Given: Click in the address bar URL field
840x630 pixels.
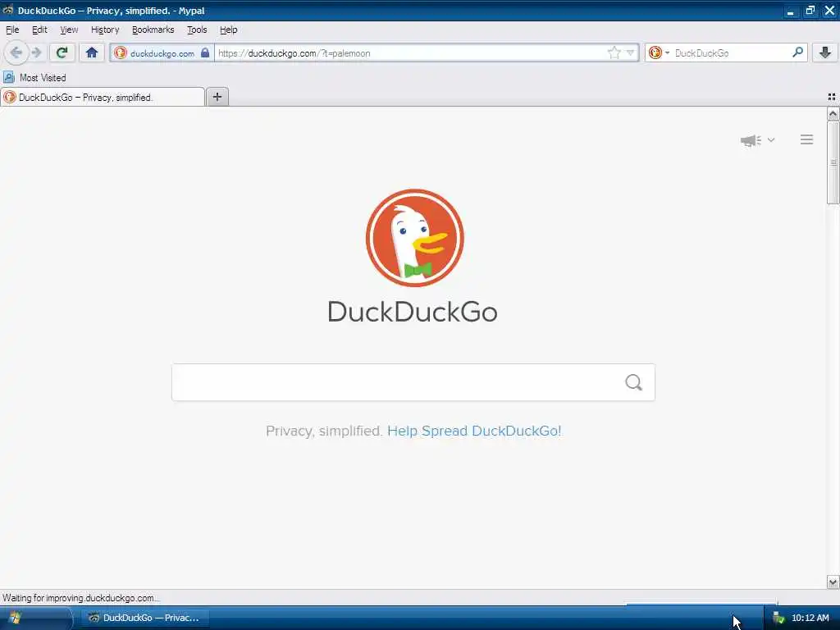Looking at the screenshot, I should click(410, 53).
